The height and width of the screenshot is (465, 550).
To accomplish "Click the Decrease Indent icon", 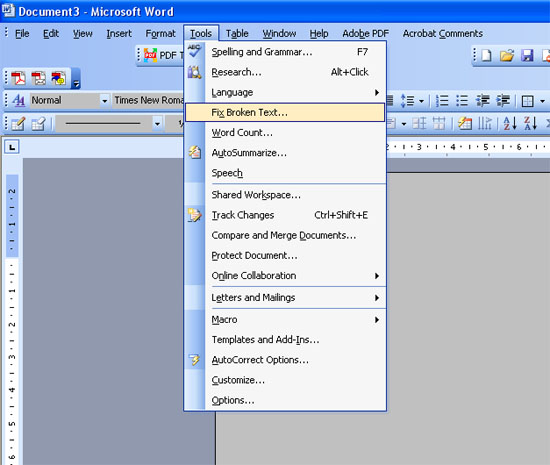I will tap(482, 101).
